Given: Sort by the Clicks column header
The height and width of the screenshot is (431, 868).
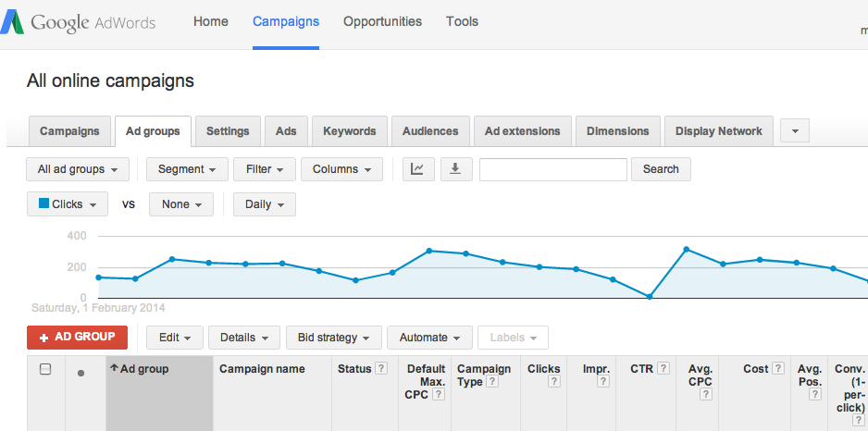Looking at the screenshot, I should 543,369.
